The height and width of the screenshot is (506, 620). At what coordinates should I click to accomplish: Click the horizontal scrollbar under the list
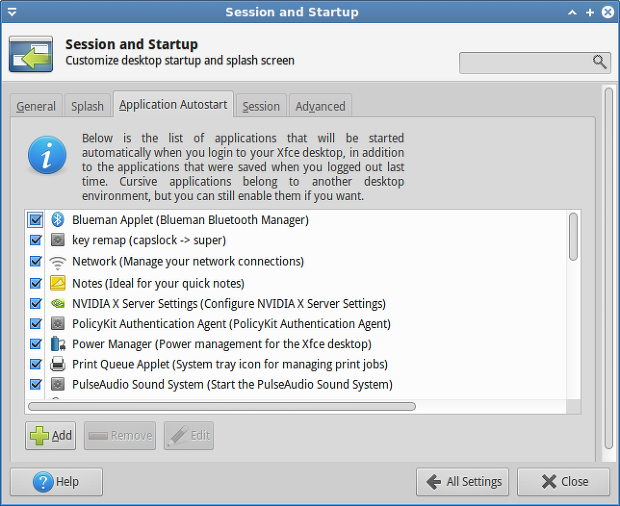pos(222,406)
